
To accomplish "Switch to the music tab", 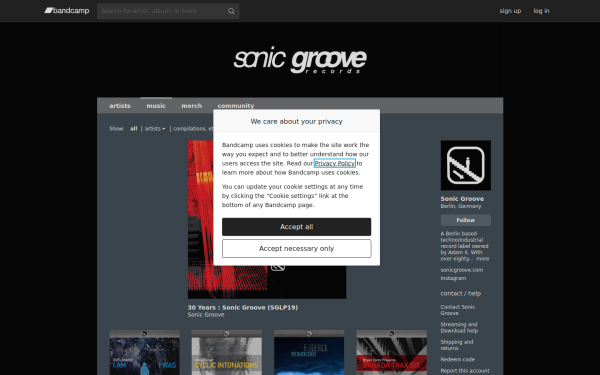I will click(156, 106).
